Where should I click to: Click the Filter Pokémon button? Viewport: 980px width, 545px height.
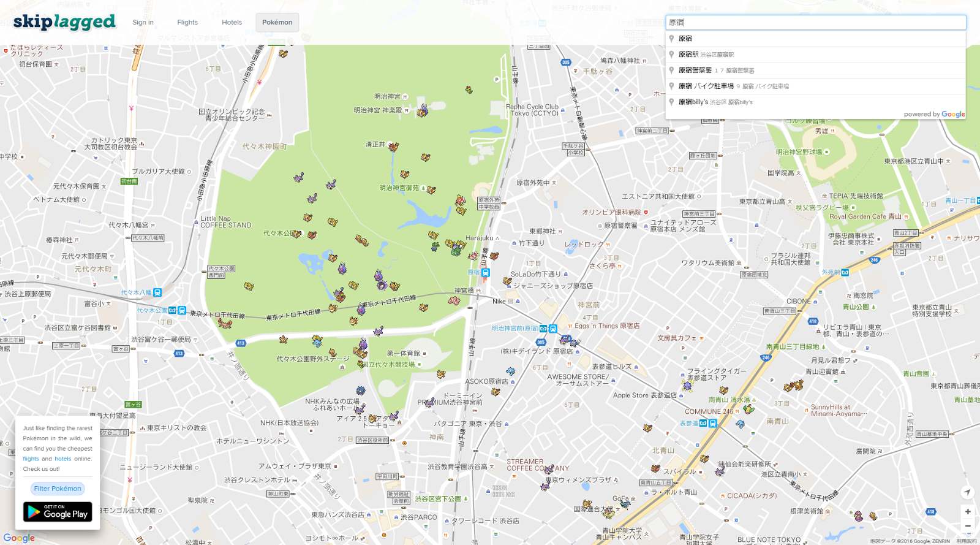pyautogui.click(x=58, y=489)
